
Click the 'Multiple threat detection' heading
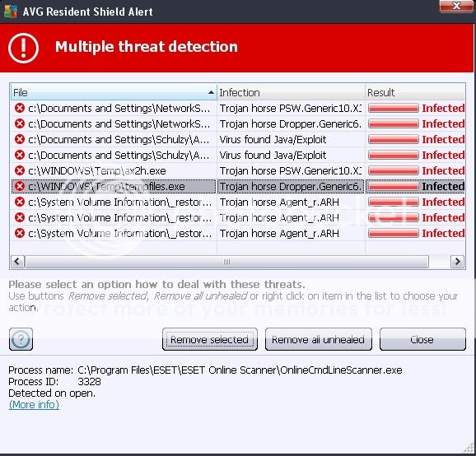click(147, 47)
